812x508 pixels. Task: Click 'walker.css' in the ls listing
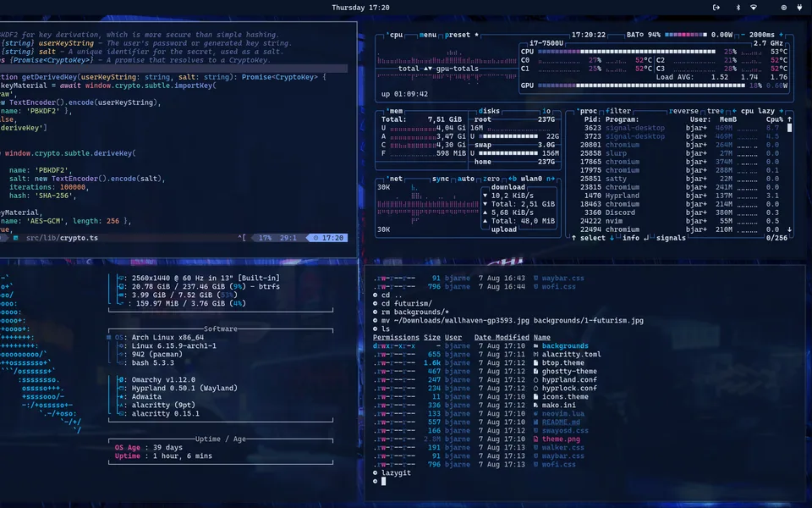point(563,447)
